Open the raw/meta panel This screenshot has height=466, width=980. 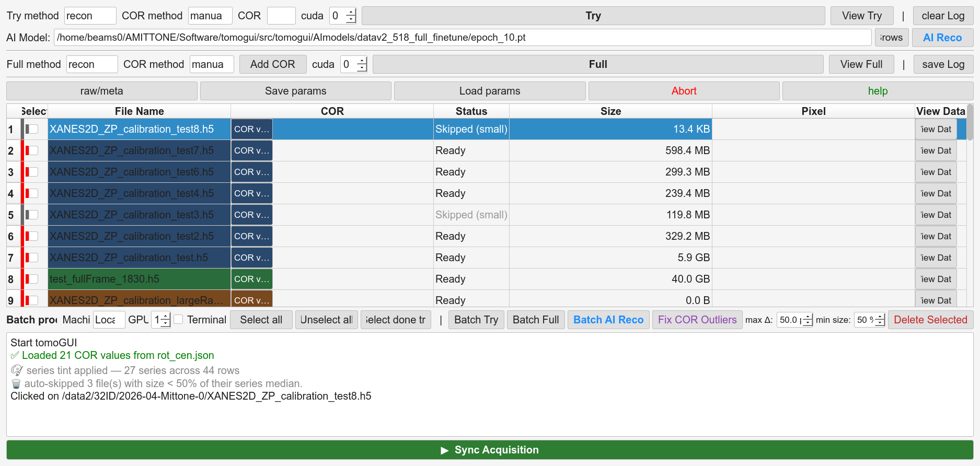pyautogui.click(x=102, y=91)
